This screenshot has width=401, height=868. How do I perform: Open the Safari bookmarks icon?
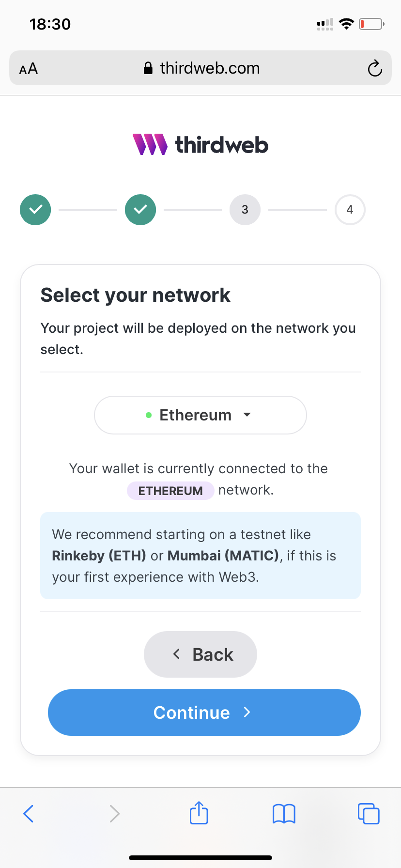[284, 814]
